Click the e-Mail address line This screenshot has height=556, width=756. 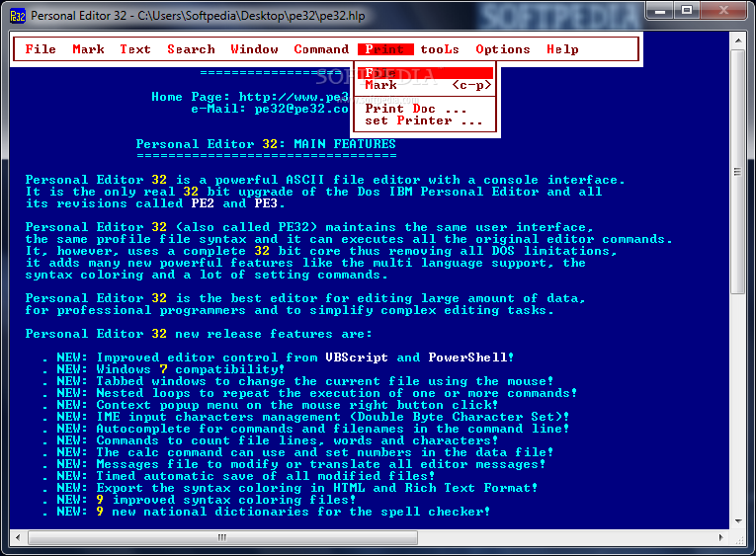270,109
